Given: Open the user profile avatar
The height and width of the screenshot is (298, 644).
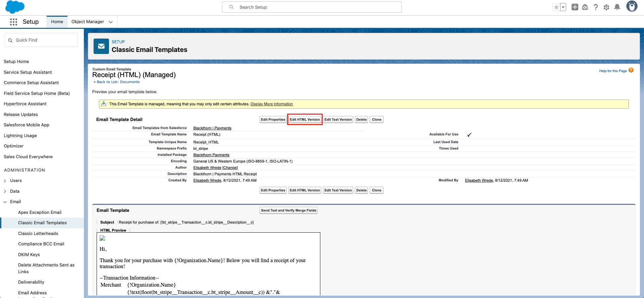Looking at the screenshot, I should [632, 6].
